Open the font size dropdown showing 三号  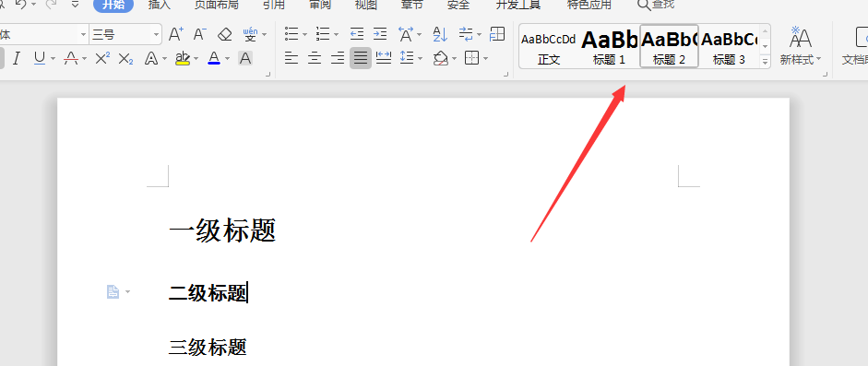click(x=125, y=34)
